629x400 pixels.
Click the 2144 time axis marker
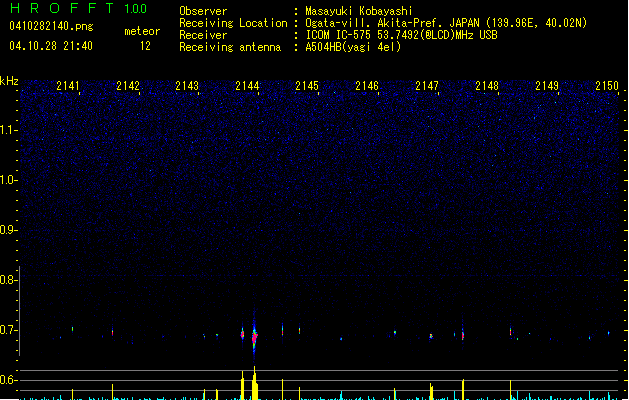pos(247,85)
